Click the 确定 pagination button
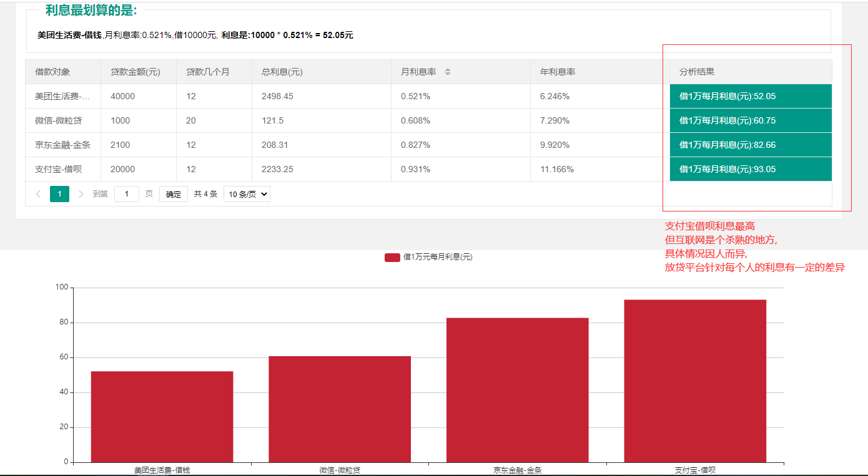 point(174,194)
